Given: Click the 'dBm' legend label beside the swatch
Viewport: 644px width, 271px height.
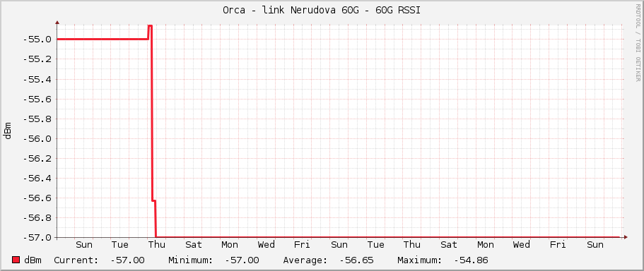Looking at the screenshot, I should coord(33,260).
